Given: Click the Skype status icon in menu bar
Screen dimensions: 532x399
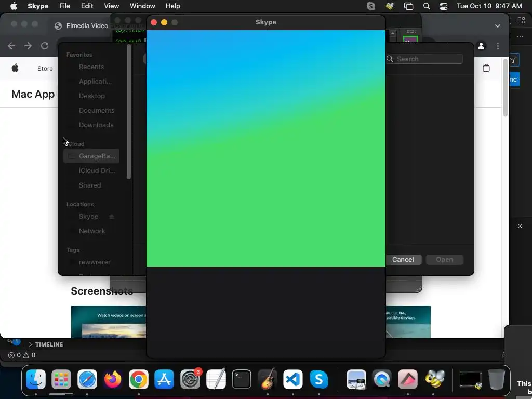Looking at the screenshot, I should point(371,6).
